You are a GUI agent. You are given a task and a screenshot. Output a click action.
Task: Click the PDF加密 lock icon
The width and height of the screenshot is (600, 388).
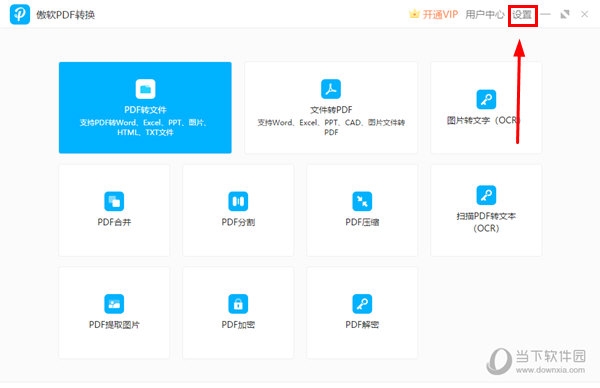tap(238, 303)
